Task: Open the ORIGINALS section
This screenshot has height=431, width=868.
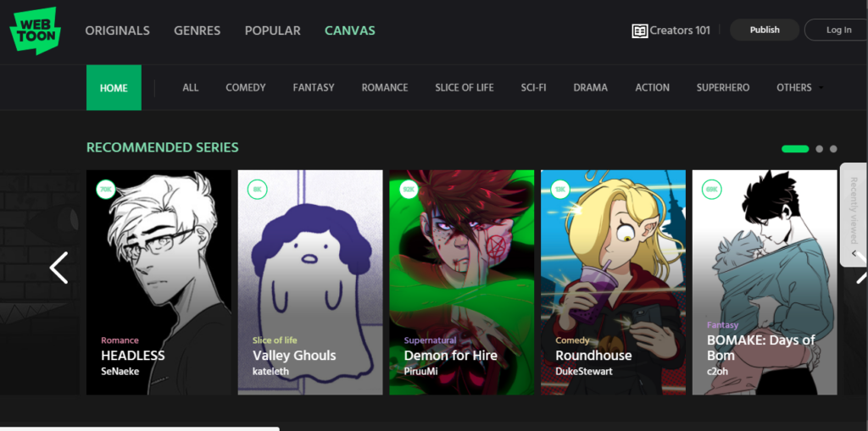Action: click(117, 30)
